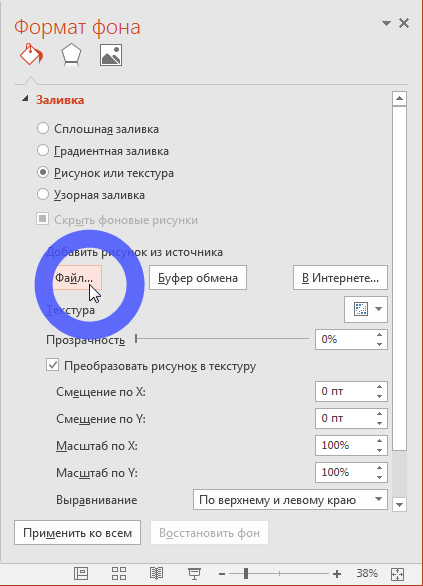Viewport: 423px width, 586px height.
Task: Click the fit slide to window icon
Action: 397,574
